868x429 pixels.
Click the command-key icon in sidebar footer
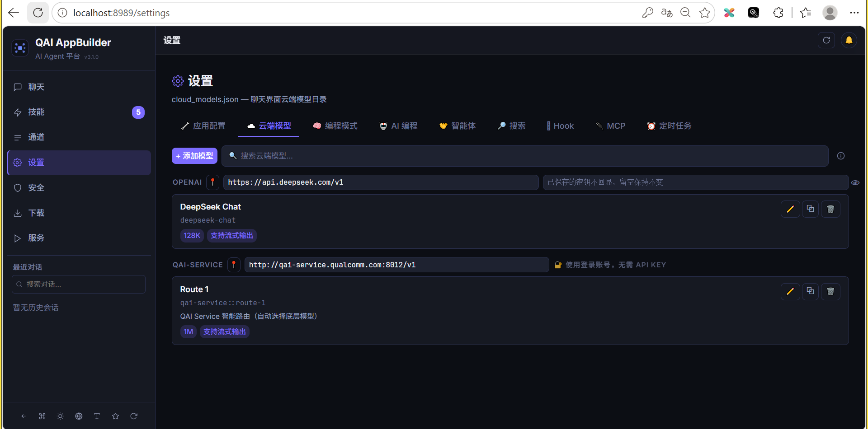(42, 416)
